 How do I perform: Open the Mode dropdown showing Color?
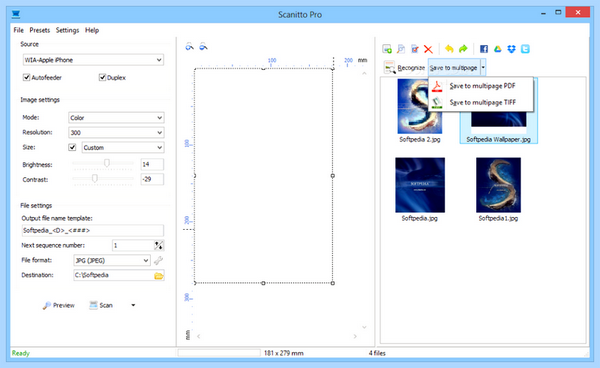click(116, 118)
